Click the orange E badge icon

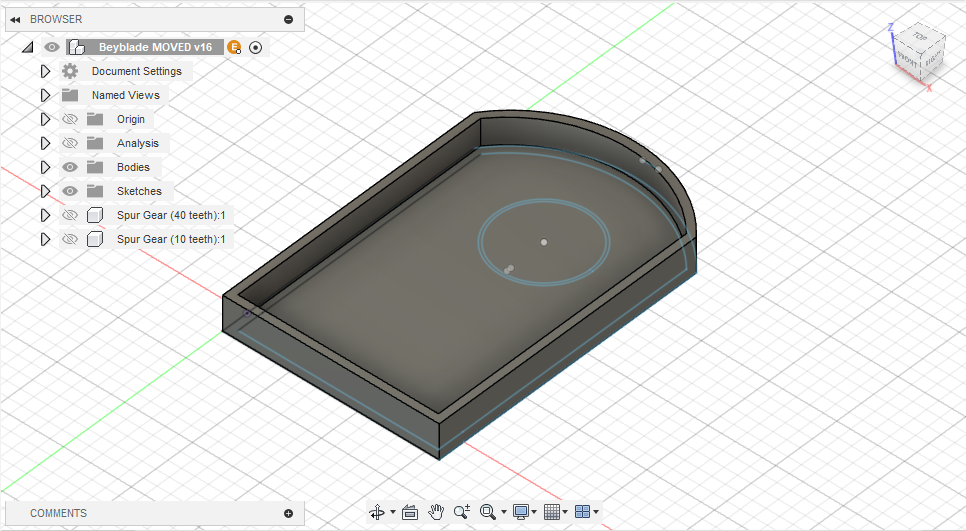click(234, 47)
